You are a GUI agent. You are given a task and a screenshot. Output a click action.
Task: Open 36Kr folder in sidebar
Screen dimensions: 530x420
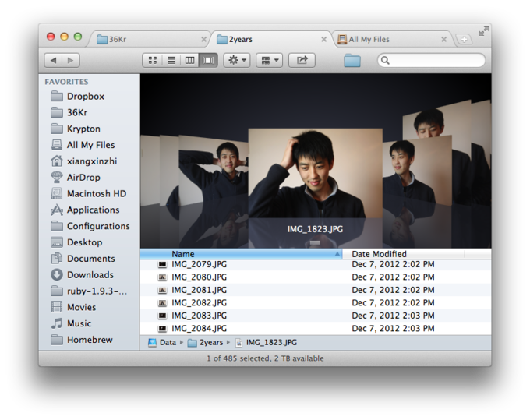click(x=77, y=112)
